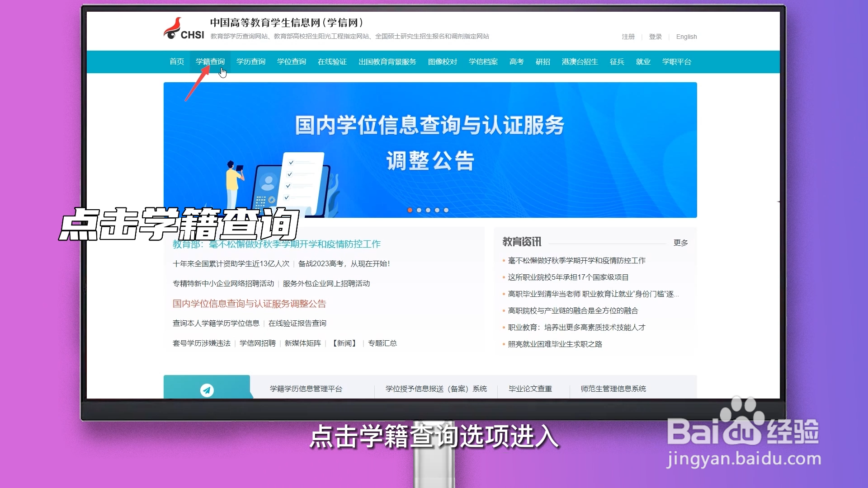The height and width of the screenshot is (488, 868).
Task: Go to 在线验证 in navigation bar
Action: [332, 61]
